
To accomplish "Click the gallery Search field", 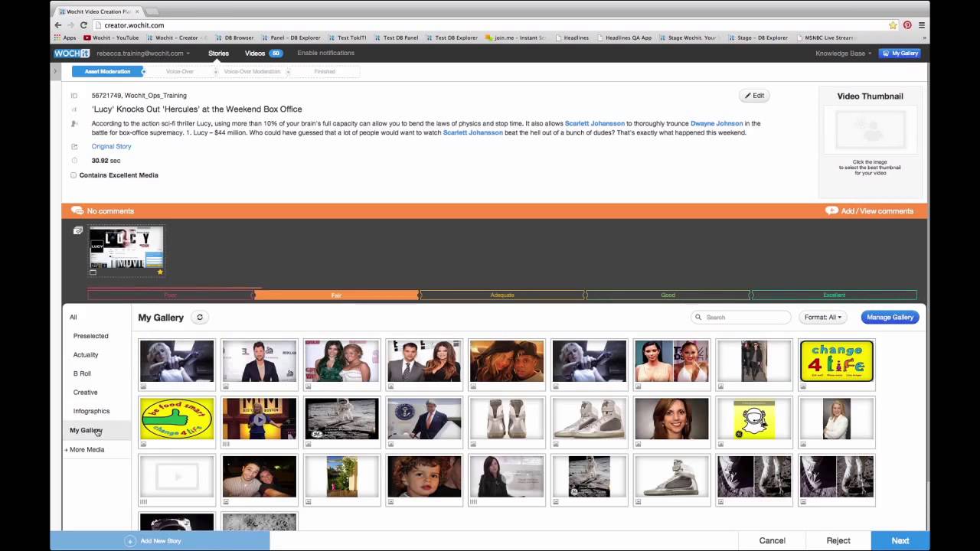I will pyautogui.click(x=741, y=317).
